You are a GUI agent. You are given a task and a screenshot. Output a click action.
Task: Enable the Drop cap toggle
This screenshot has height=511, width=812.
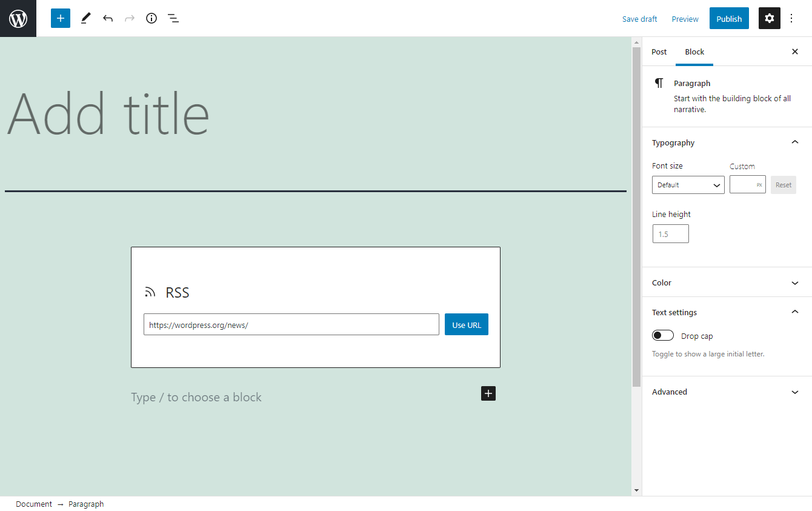click(663, 335)
